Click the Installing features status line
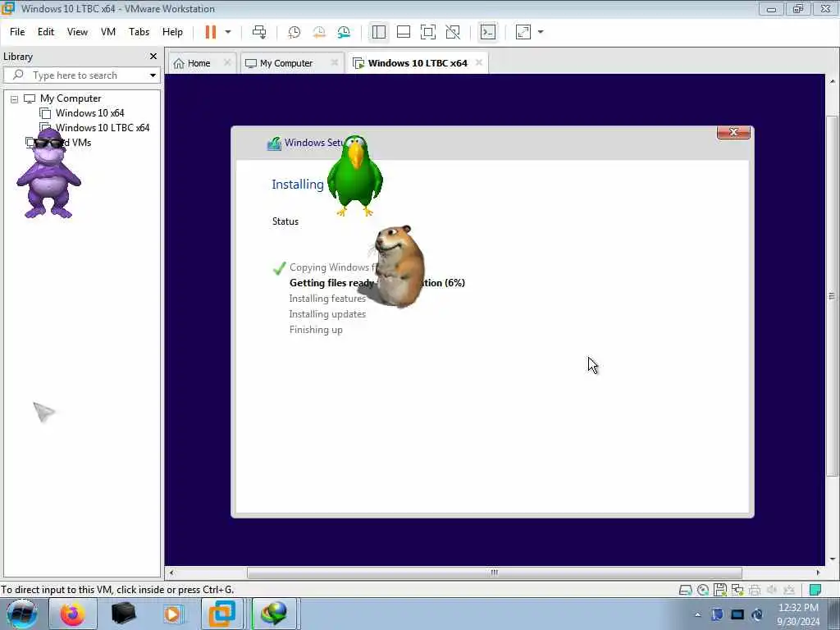The width and height of the screenshot is (840, 630). [327, 299]
